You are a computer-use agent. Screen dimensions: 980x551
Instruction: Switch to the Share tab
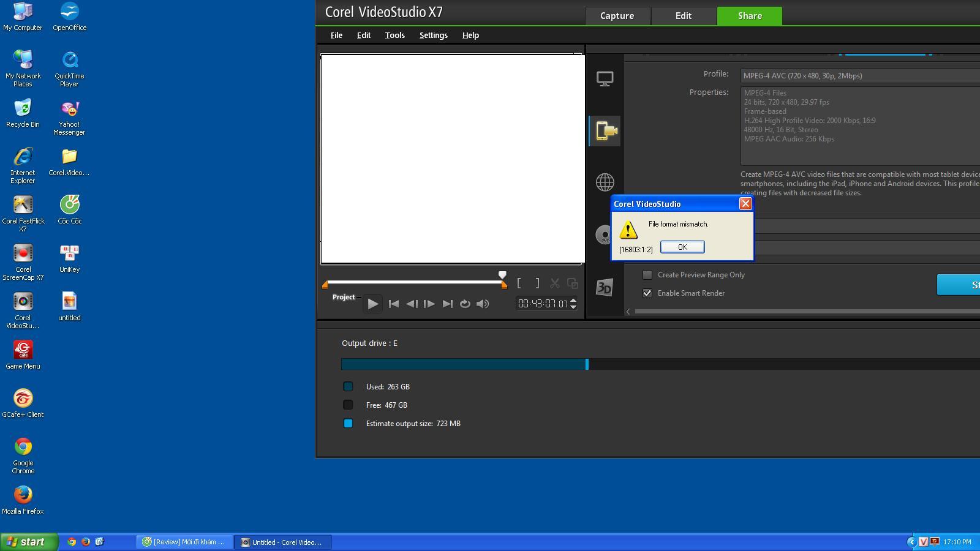click(750, 16)
